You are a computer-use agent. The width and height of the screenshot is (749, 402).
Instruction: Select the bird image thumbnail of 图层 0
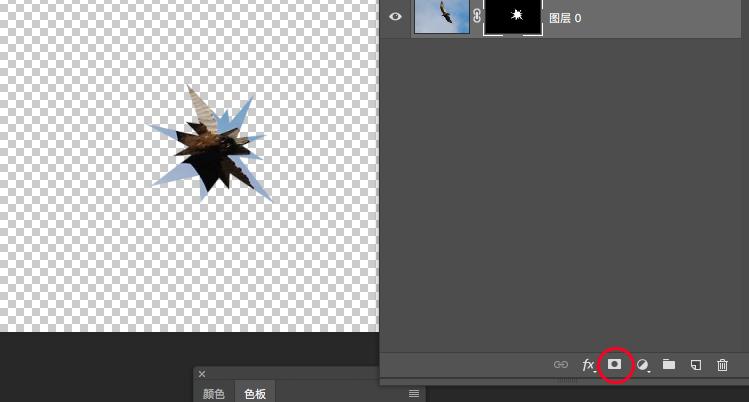coord(442,17)
